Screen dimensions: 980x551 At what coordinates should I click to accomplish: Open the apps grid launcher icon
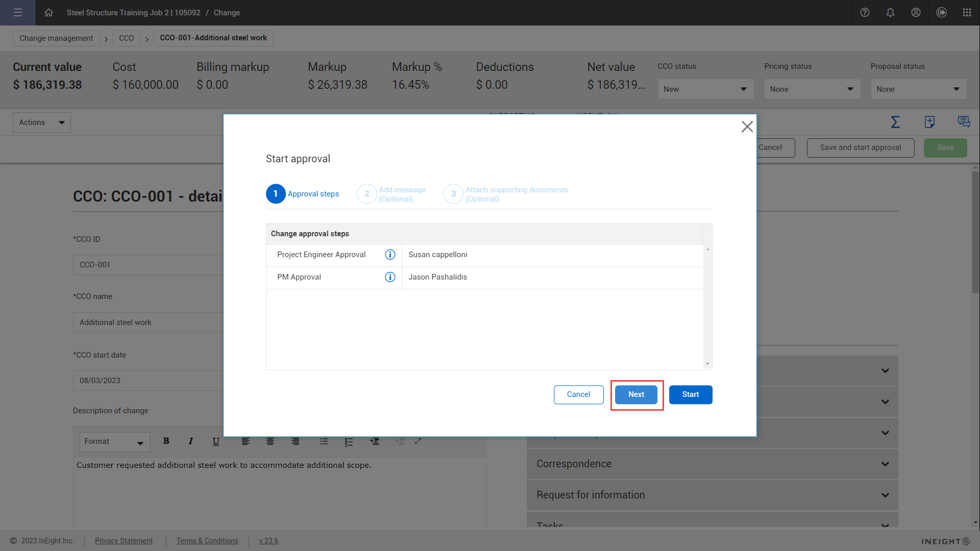(967, 13)
